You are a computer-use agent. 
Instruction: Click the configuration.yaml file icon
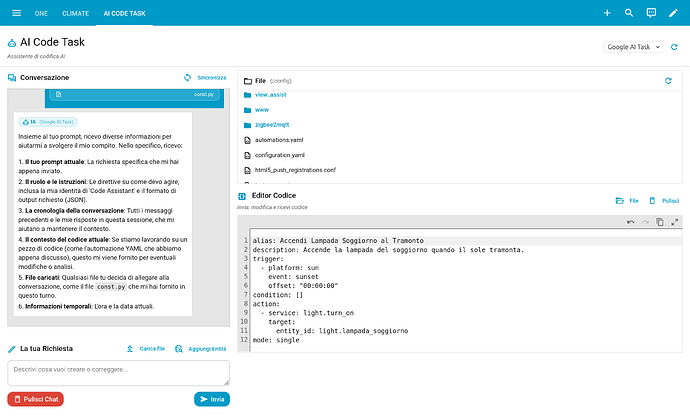[247, 155]
